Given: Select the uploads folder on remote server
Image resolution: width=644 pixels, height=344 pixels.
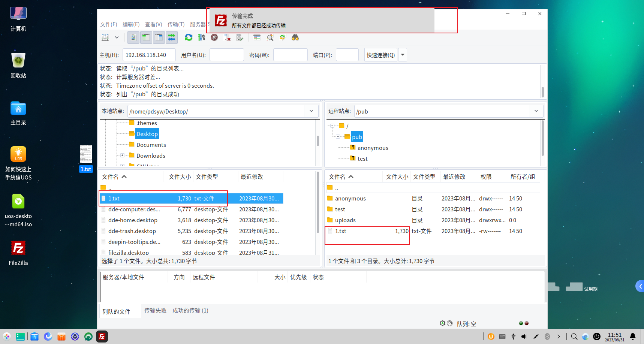Looking at the screenshot, I should click(344, 220).
